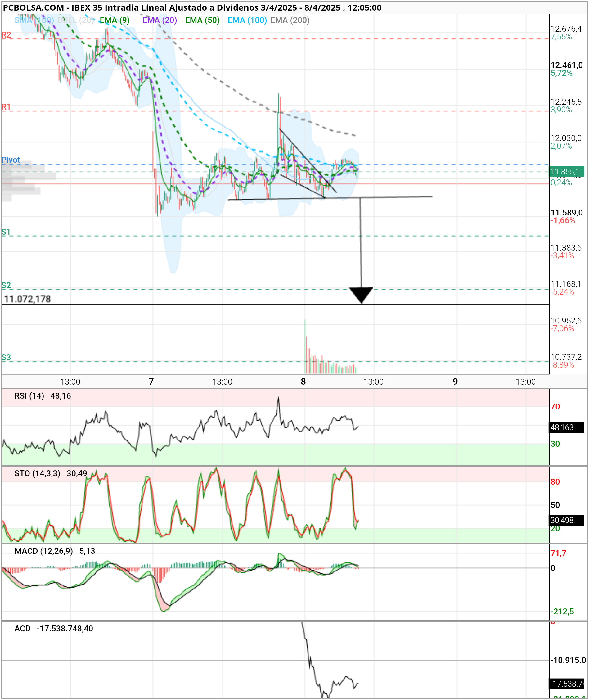Click the 10.737,2 price axis value
This screenshot has height=700, width=589.
tap(566, 357)
